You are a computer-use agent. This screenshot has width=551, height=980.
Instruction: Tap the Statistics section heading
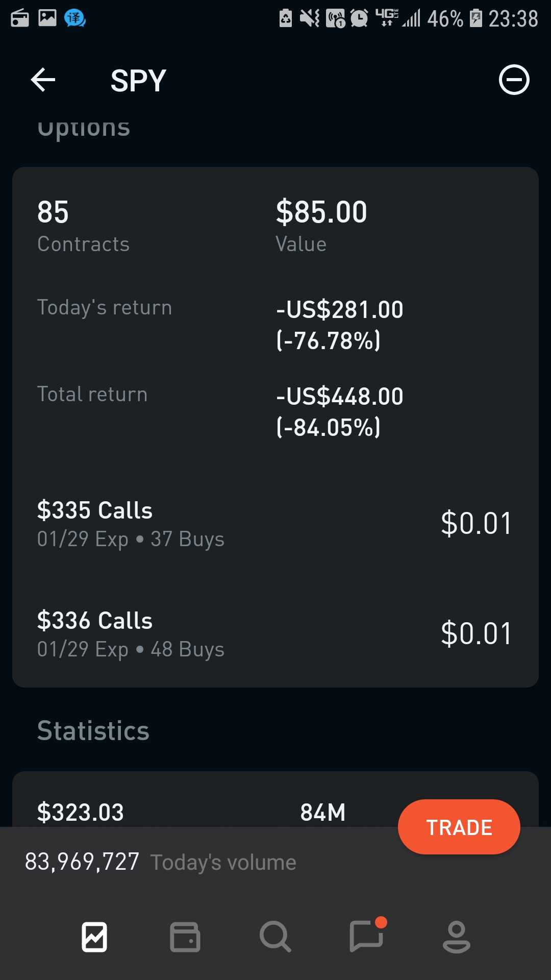pyautogui.click(x=93, y=730)
